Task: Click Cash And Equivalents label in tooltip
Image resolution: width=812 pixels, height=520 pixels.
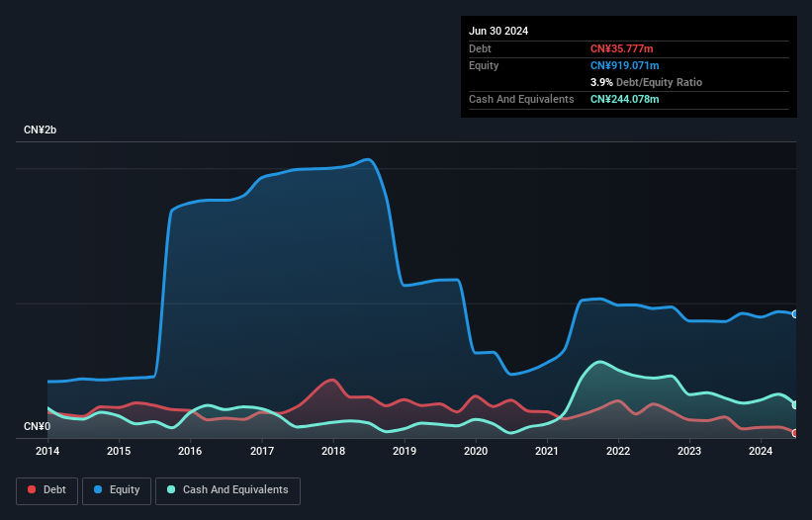Action: [x=521, y=99]
